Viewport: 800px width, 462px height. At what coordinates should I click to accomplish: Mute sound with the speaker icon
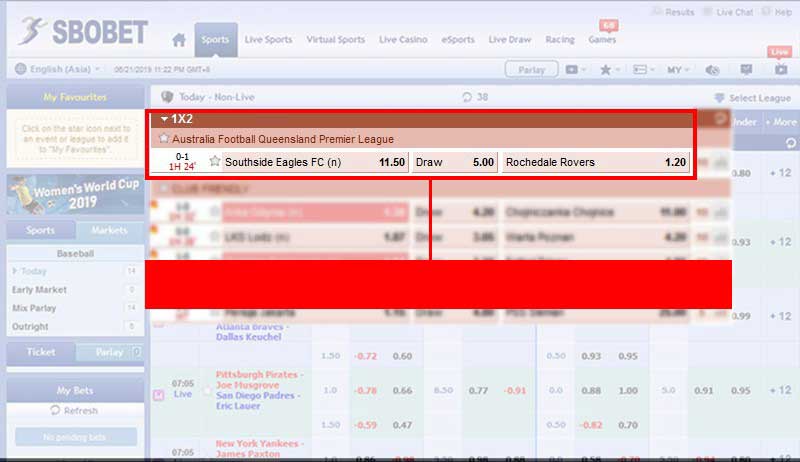(x=712, y=70)
